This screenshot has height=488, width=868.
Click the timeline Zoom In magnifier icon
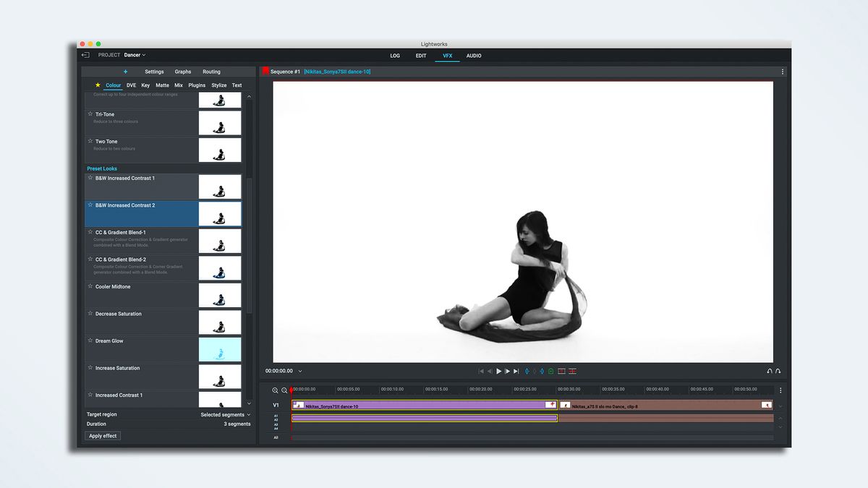click(x=275, y=390)
